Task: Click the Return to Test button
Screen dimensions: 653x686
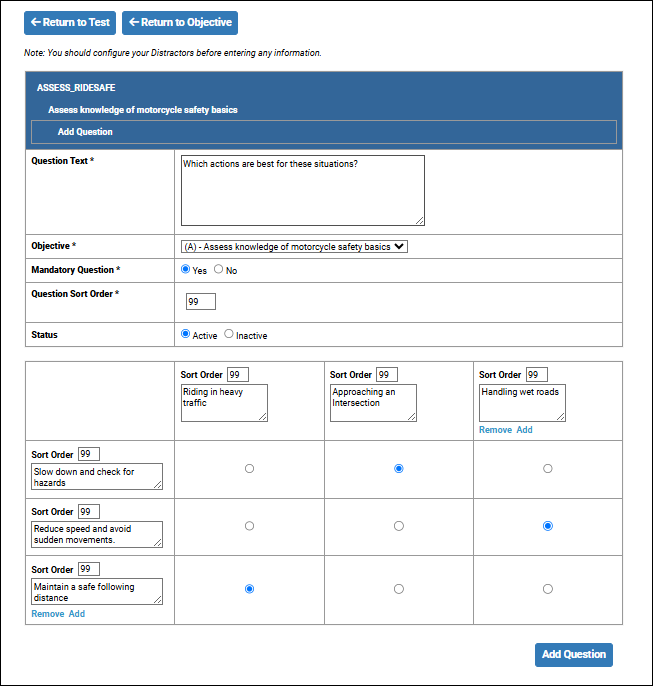Action: click(x=70, y=22)
